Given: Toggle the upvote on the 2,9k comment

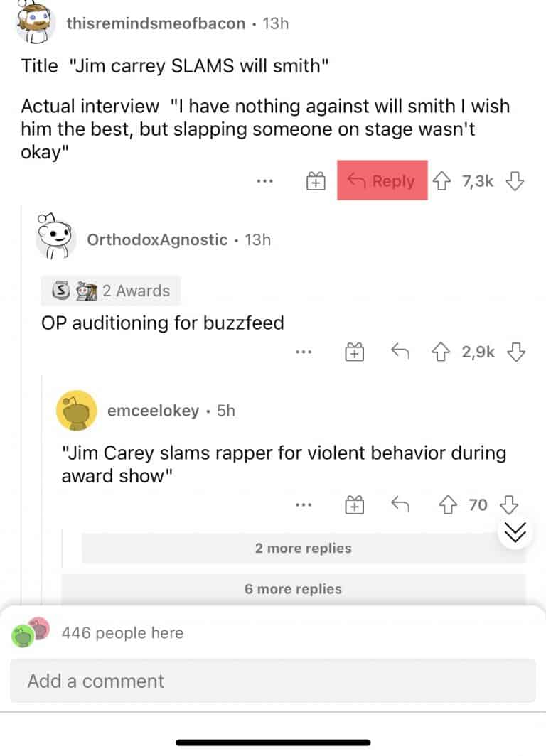Looking at the screenshot, I should click(x=441, y=352).
